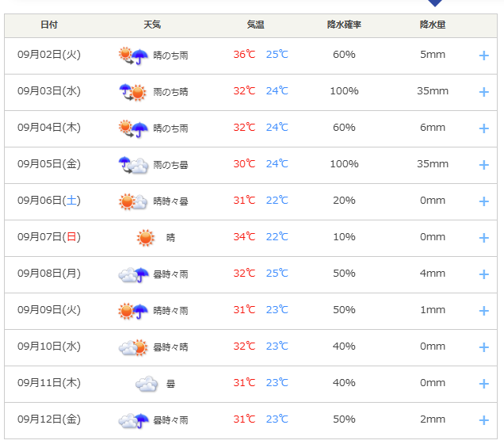Viewport: 504px width, 448px height.
Task: Click the rain-then-sunny icon for 09月03日
Action: click(133, 92)
